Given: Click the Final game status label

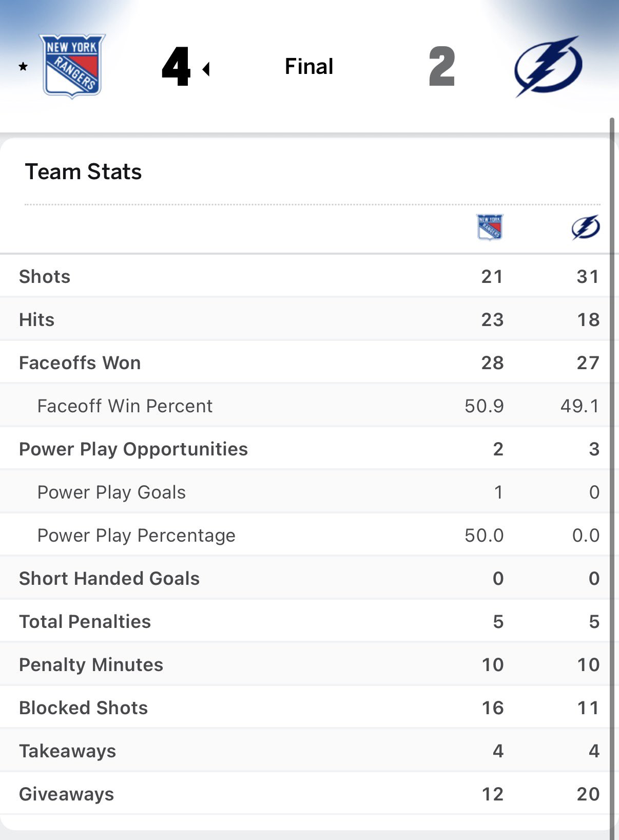Looking at the screenshot, I should pos(309,66).
